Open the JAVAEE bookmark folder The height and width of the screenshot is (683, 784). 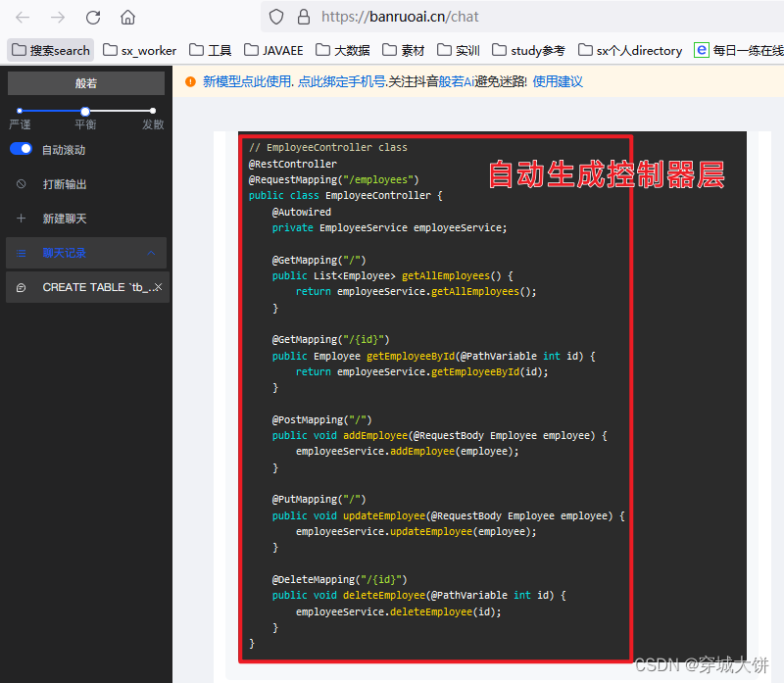pos(274,51)
